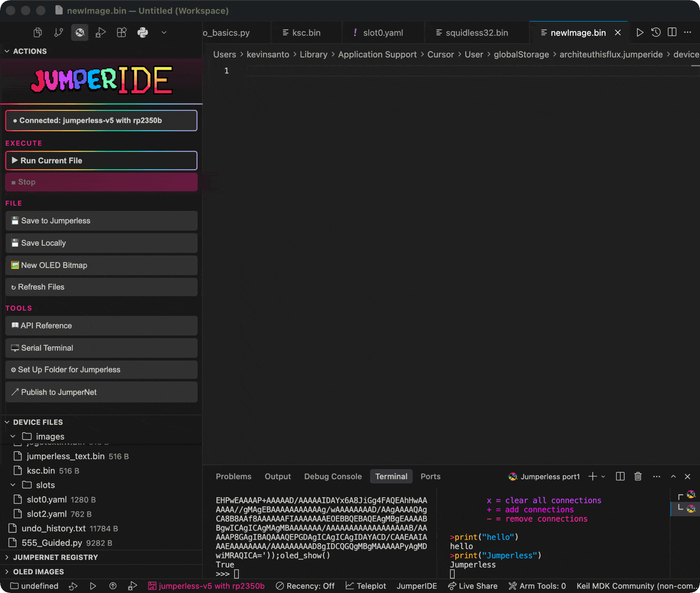Image resolution: width=700 pixels, height=593 pixels.
Task: Close the terminal panel
Action: click(688, 477)
